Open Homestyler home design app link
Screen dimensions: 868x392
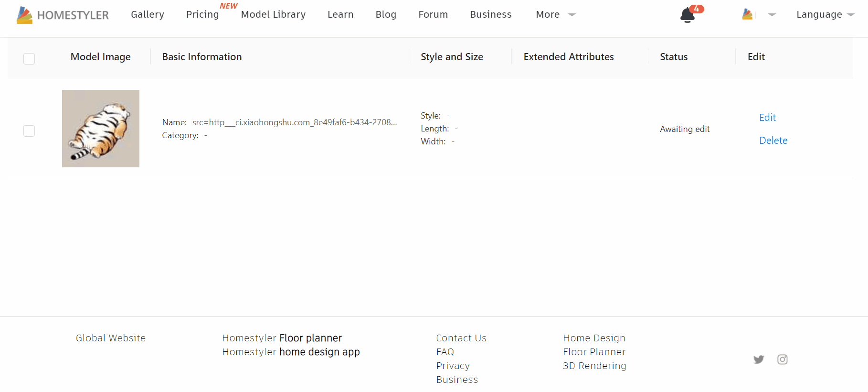[x=291, y=352]
